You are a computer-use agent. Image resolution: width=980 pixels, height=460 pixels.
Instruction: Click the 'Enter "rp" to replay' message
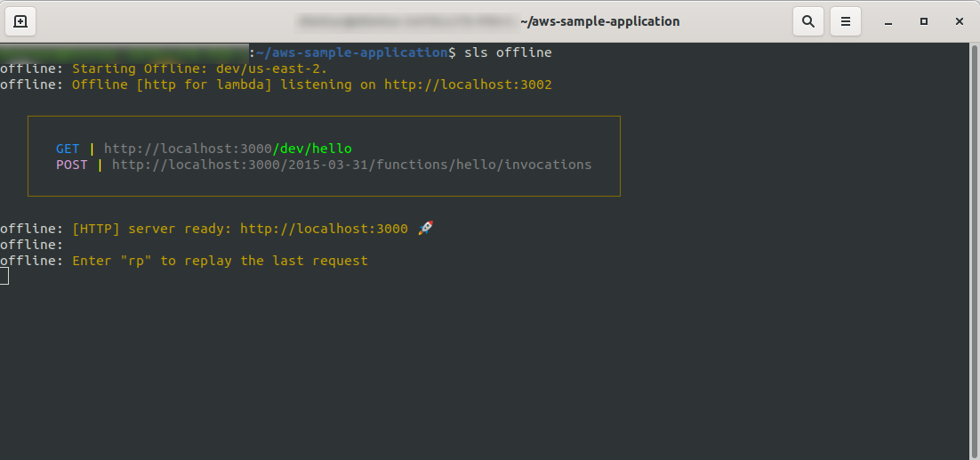pos(220,261)
